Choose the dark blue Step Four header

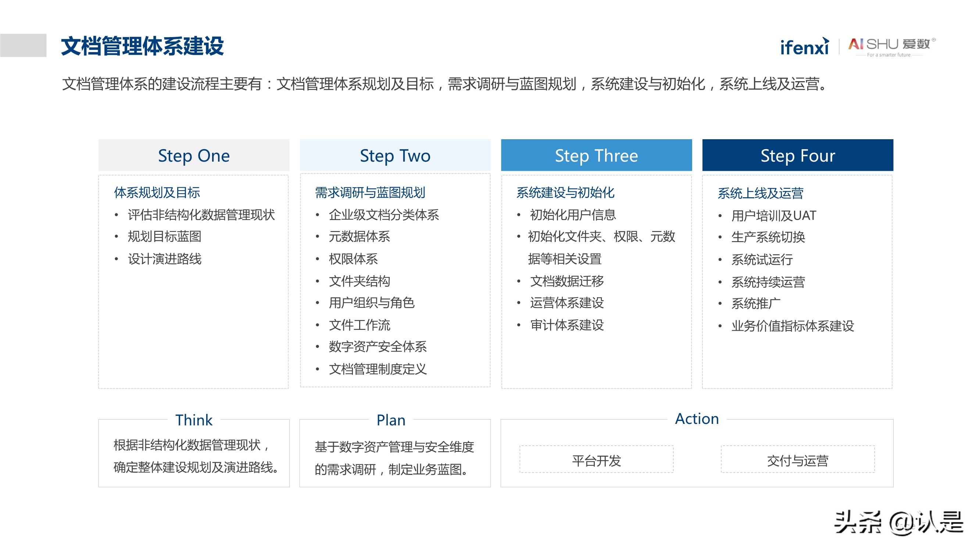tap(797, 155)
